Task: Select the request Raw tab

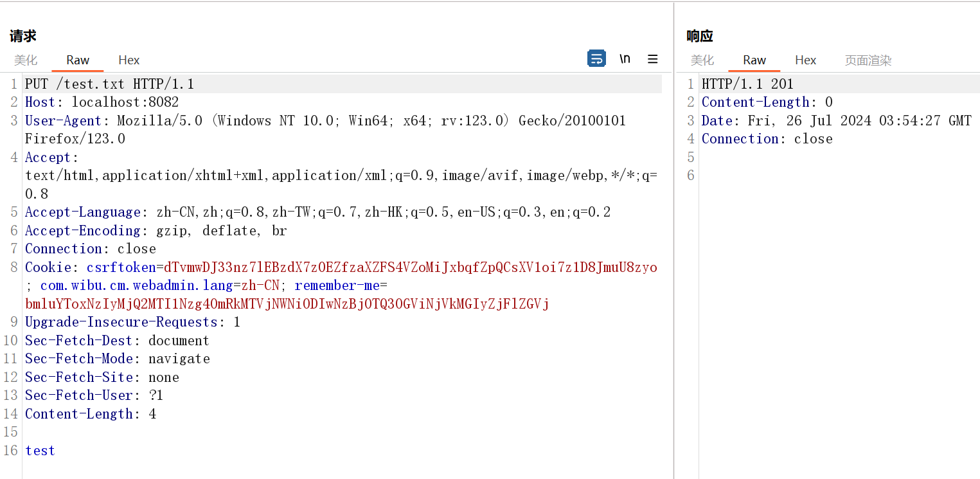Action: 78,60
